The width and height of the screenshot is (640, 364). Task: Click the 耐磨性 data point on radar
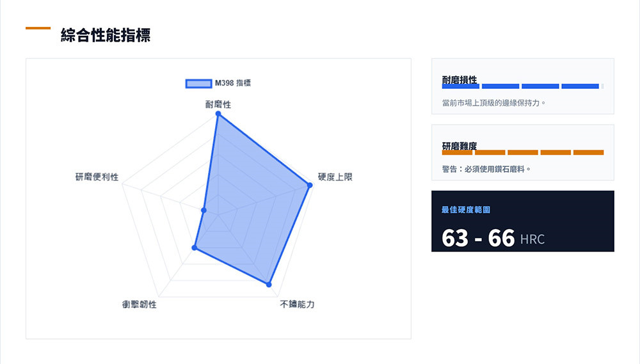[x=218, y=115]
